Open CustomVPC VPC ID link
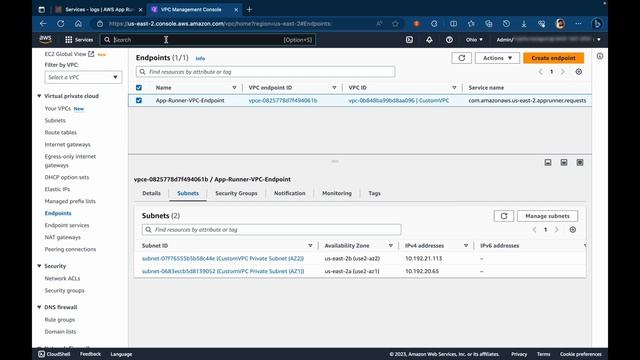The image size is (640, 360). click(399, 100)
